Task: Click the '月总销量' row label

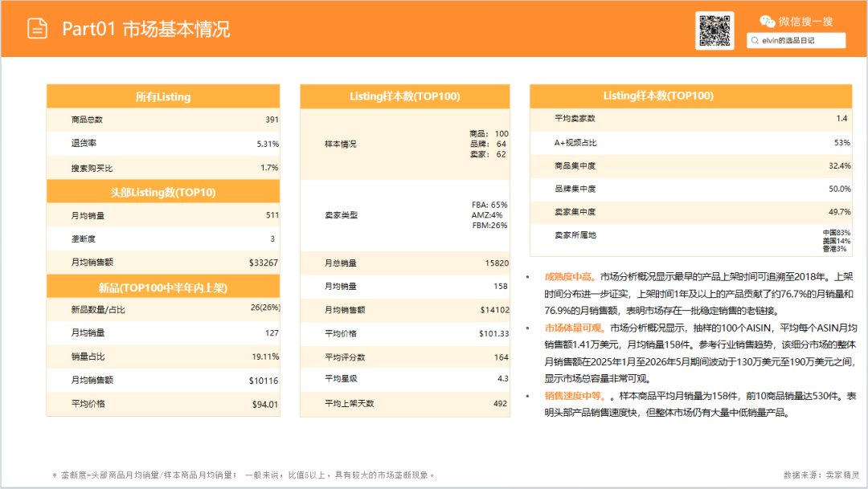Action: 341,263
